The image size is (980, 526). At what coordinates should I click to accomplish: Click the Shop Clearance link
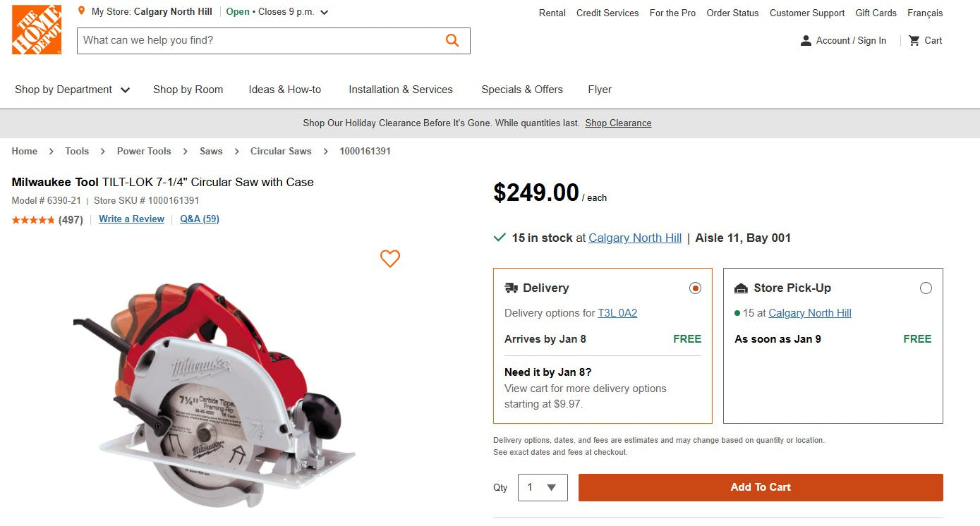618,123
